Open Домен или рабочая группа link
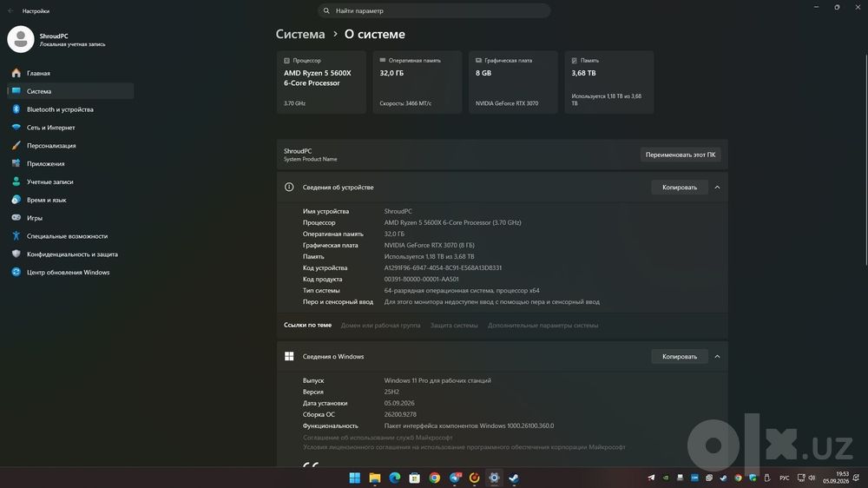Screen dimensions: 868x488 click(x=380, y=326)
